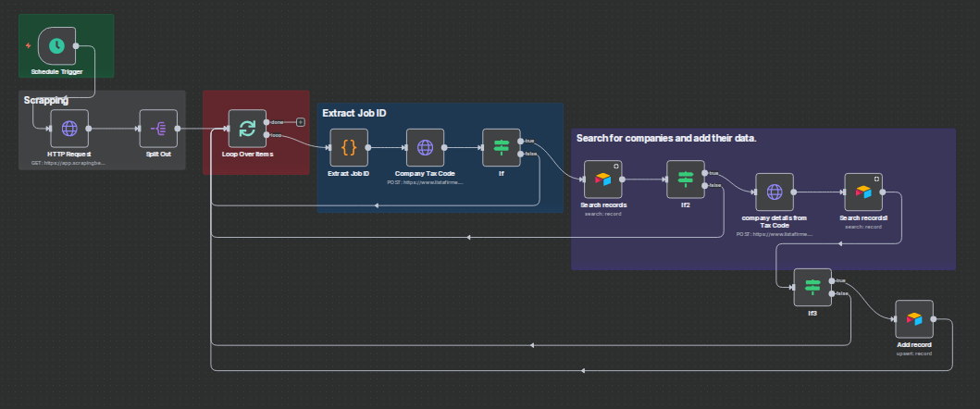The height and width of the screenshot is (409, 980).
Task: Click the plus button on Loop done output
Action: 300,122
